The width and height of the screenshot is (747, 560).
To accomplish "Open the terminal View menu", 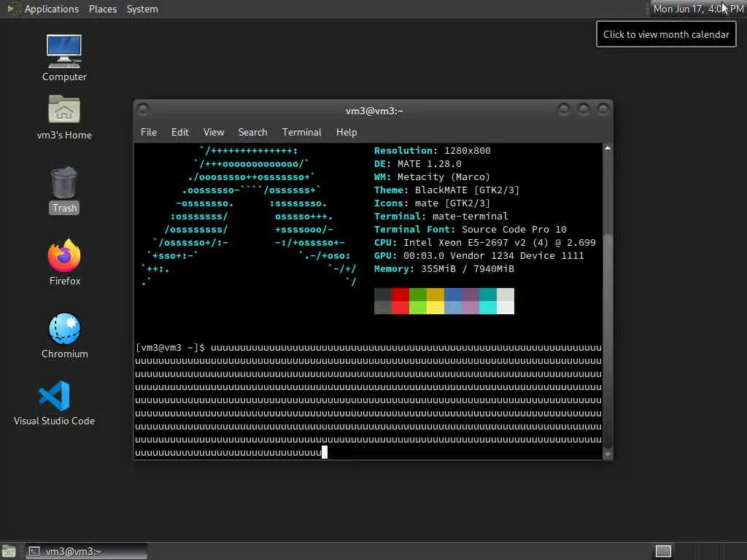I will click(214, 133).
